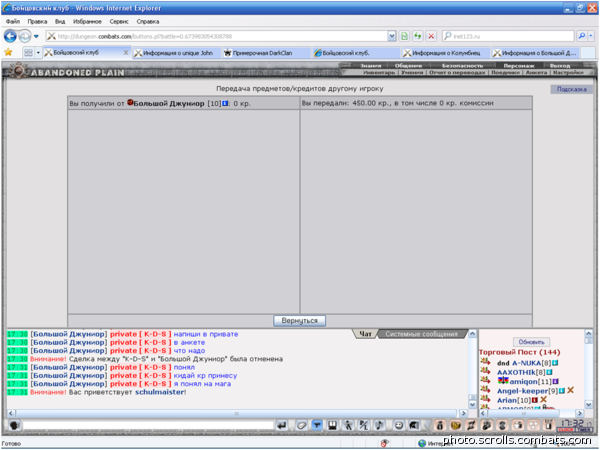
Task: Switch to the Чат chat tab
Action: (x=365, y=334)
